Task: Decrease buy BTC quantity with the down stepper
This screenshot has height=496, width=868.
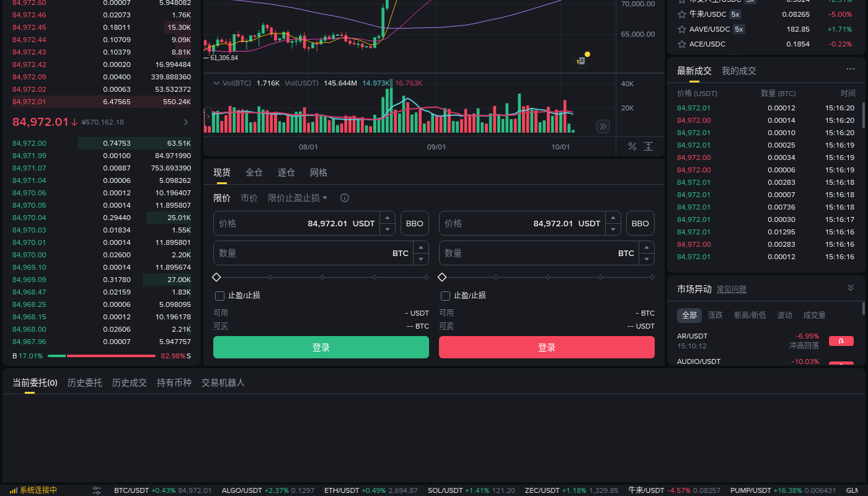Action: point(421,259)
